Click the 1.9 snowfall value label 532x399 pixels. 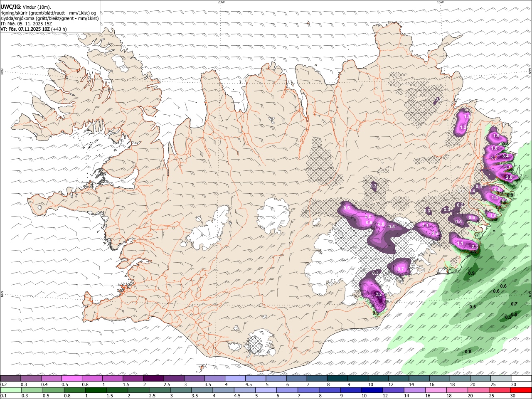click(x=495, y=136)
